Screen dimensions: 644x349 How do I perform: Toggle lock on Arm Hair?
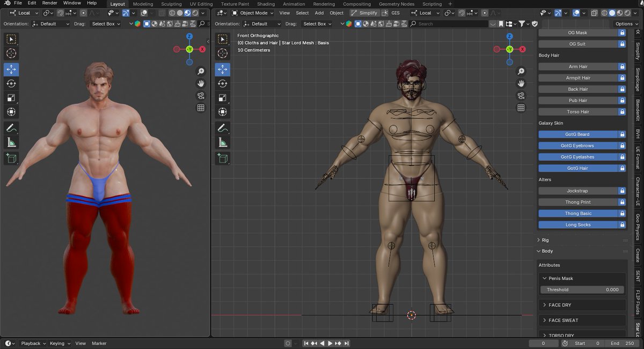point(622,67)
